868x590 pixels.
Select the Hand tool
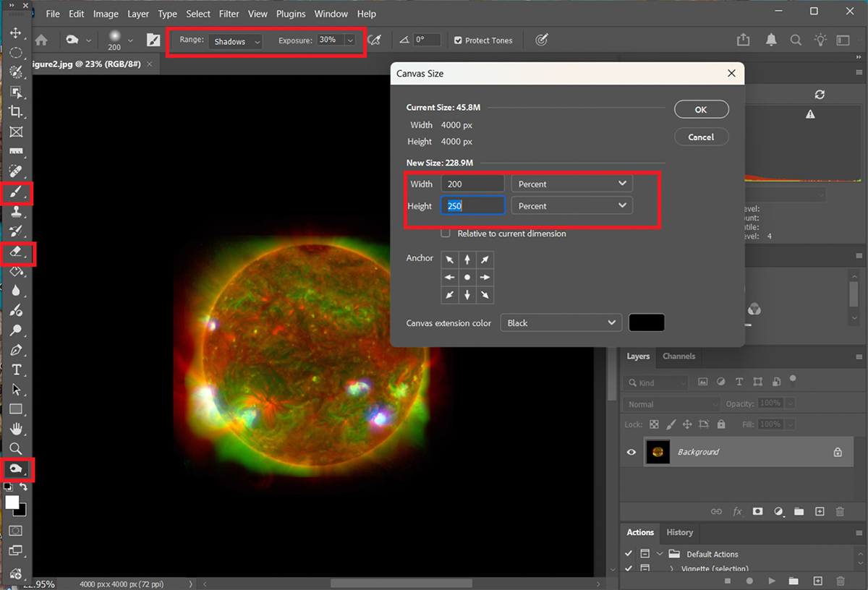pyautogui.click(x=16, y=429)
